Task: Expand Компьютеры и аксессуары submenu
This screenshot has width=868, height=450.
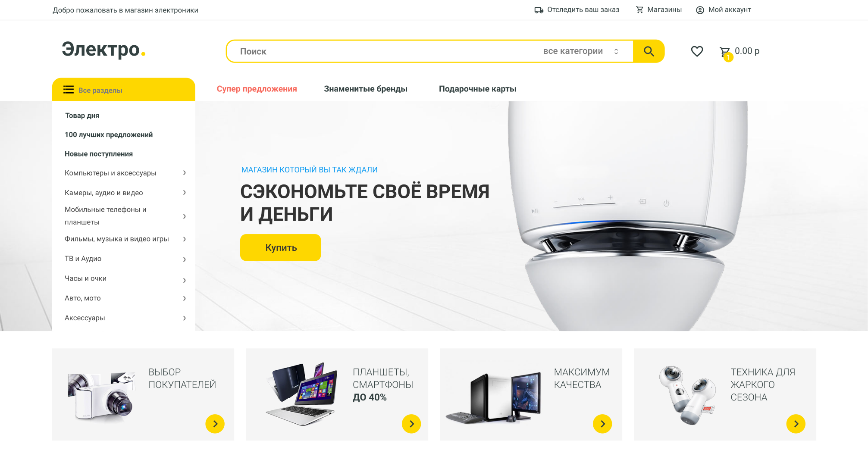Action: (185, 173)
